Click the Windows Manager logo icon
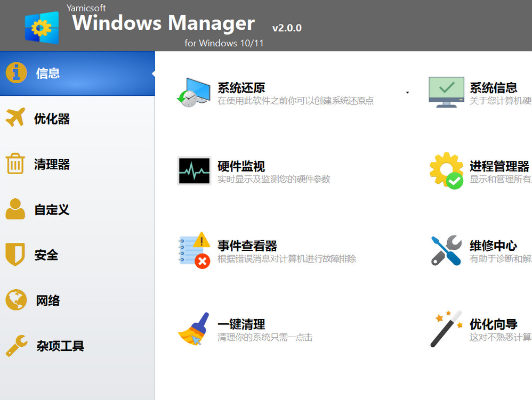Screen dimensions: 532x400 (x=42, y=28)
